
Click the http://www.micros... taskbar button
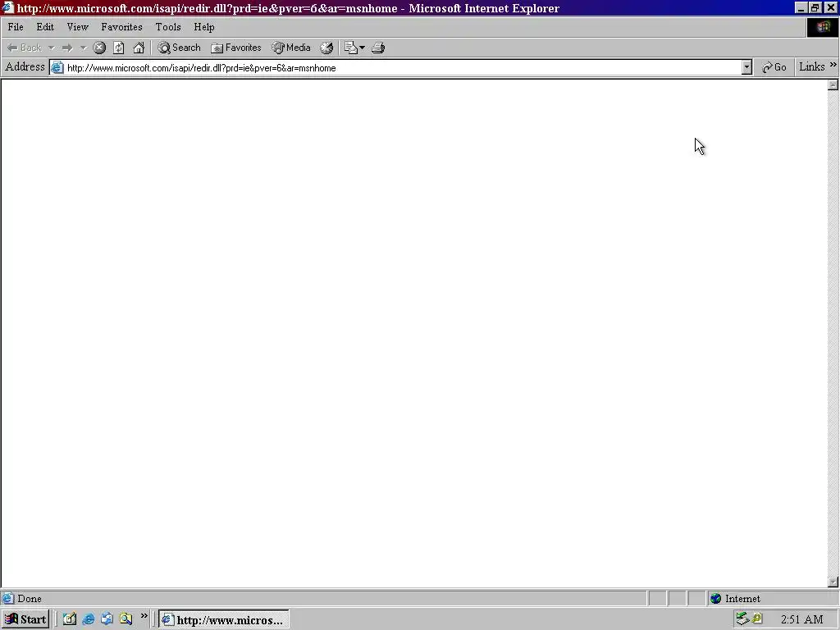click(223, 620)
